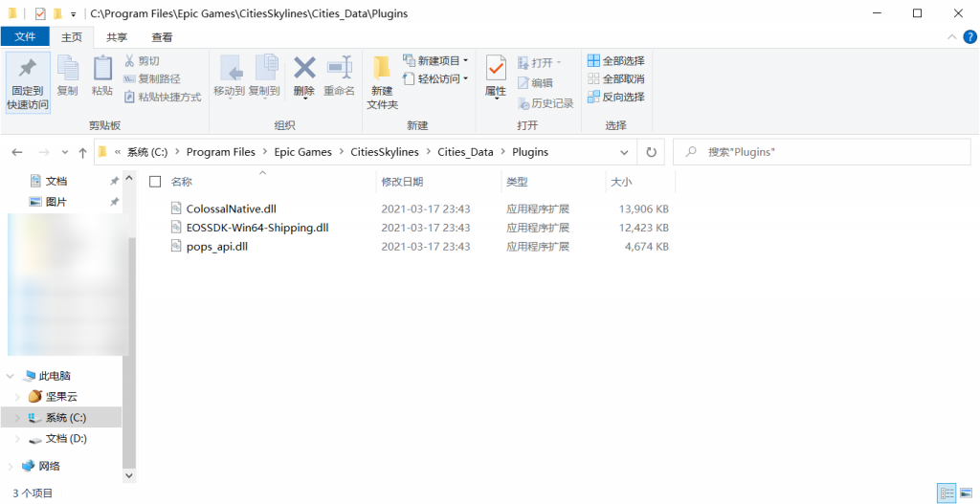
Task: Open the recent locations dropdown arrow
Action: tap(65, 152)
